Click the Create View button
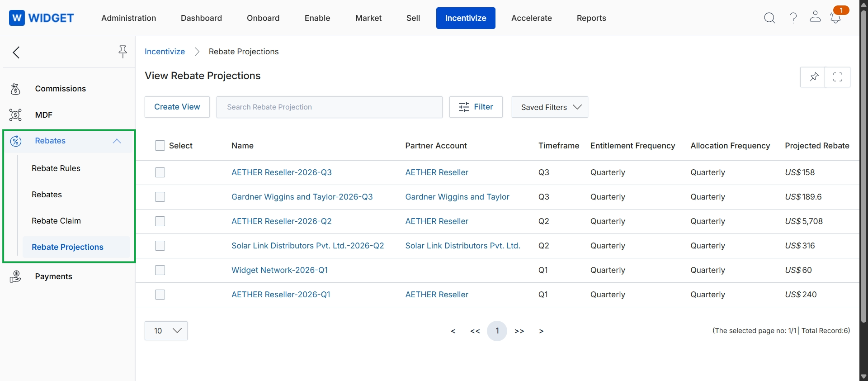Viewport: 868px width, 381px height. 177,107
